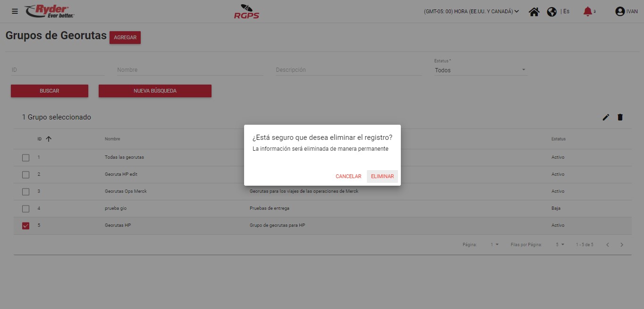Open the hamburger navigation menu

tap(15, 11)
